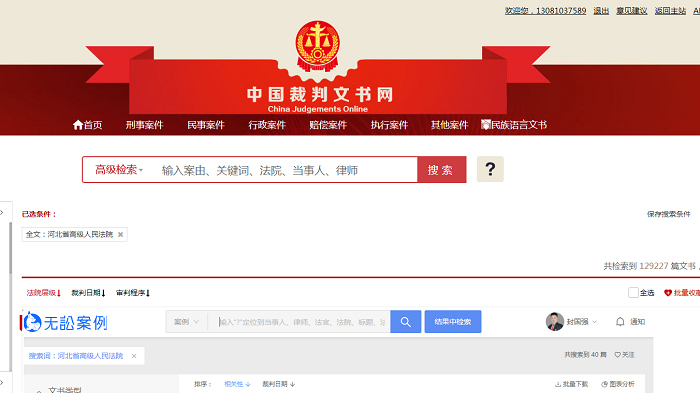
Task: Sort results by 审判程序 trial procedure
Action: (133, 293)
